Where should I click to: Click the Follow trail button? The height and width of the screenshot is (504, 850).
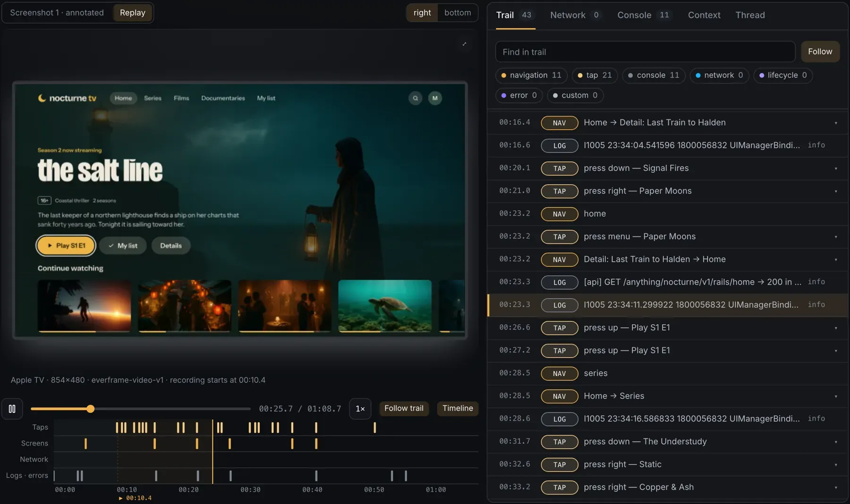point(404,408)
